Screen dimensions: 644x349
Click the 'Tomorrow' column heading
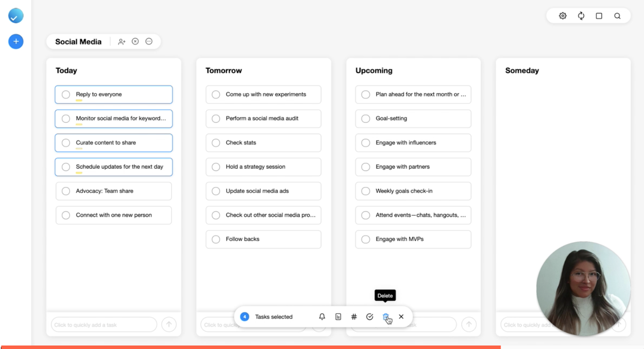click(224, 70)
